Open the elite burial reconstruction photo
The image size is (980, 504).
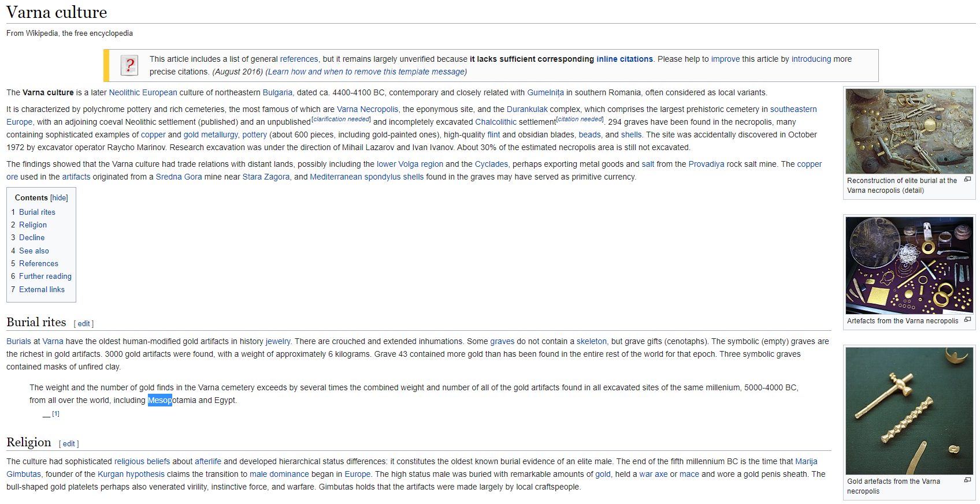tap(910, 131)
